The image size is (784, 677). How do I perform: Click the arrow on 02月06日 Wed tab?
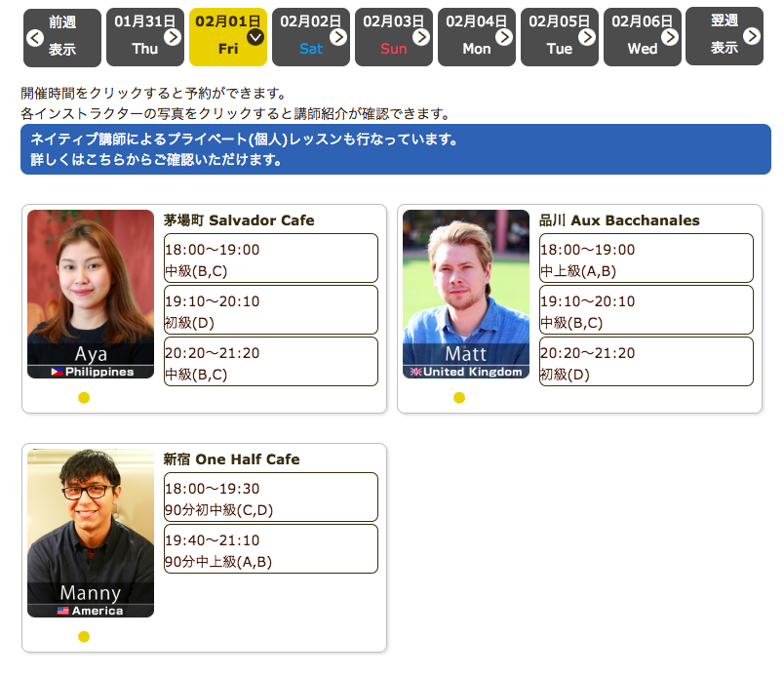(x=670, y=37)
